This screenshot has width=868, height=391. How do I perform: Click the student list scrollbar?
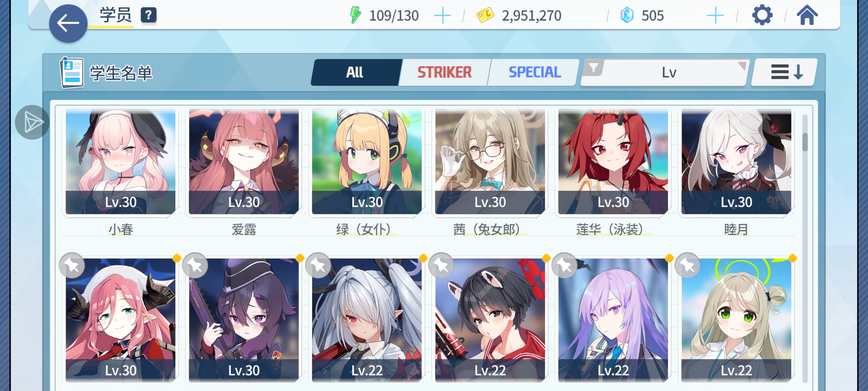[805, 248]
